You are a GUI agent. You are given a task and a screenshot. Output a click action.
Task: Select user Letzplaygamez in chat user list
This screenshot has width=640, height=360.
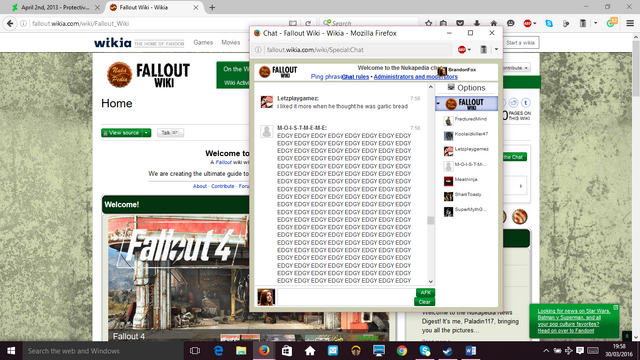(466, 150)
